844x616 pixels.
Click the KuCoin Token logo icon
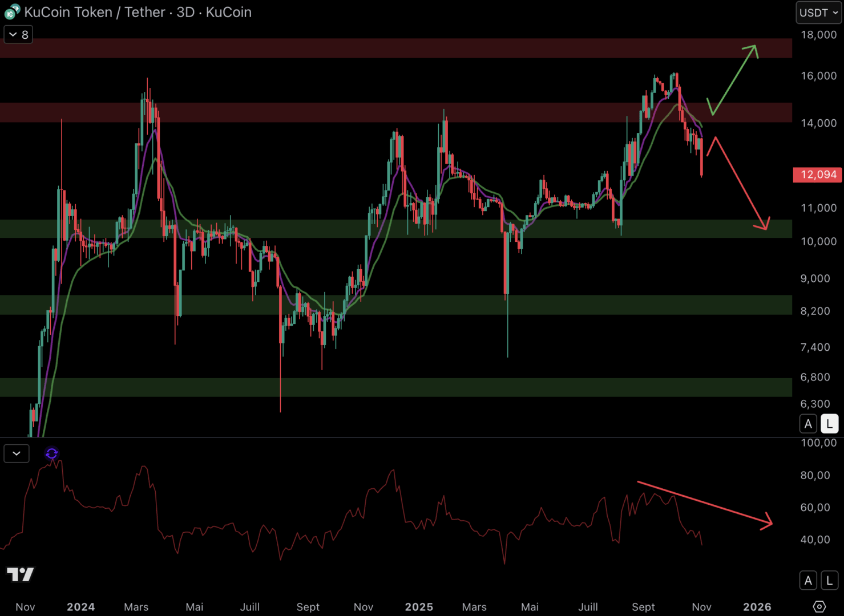[x=12, y=12]
